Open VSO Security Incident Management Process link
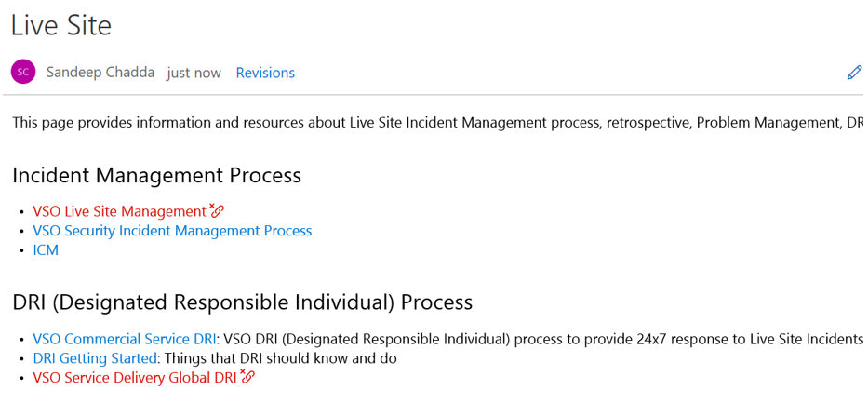The image size is (868, 403). click(172, 231)
